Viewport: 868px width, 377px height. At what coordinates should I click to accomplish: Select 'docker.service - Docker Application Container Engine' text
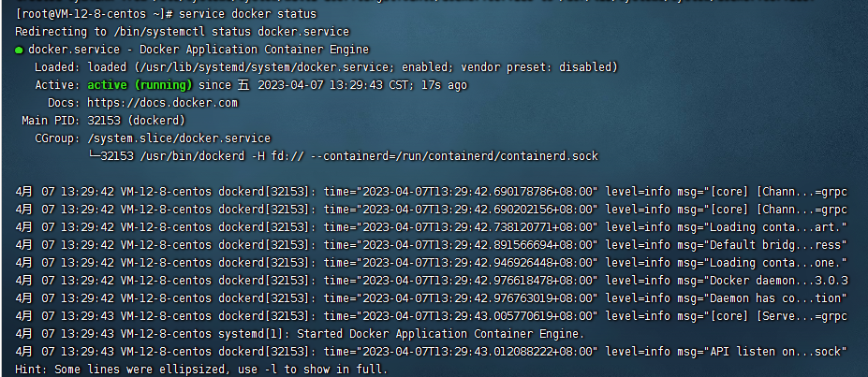click(x=199, y=50)
